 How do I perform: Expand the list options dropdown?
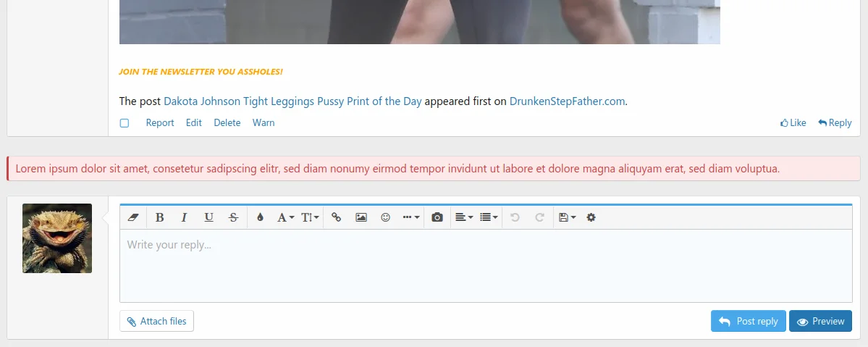click(489, 217)
